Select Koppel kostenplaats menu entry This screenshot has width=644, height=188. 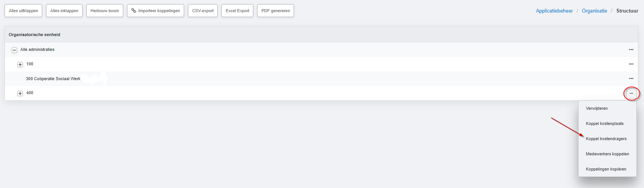pyautogui.click(x=604, y=123)
